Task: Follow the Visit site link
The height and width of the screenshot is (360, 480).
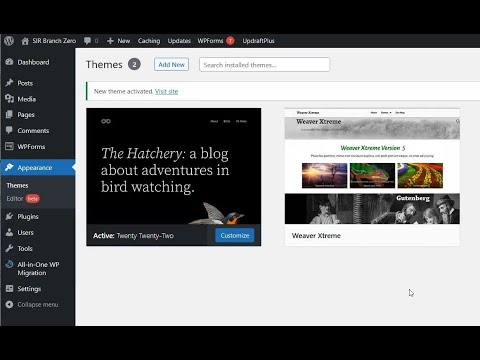Action: pyautogui.click(x=166, y=91)
